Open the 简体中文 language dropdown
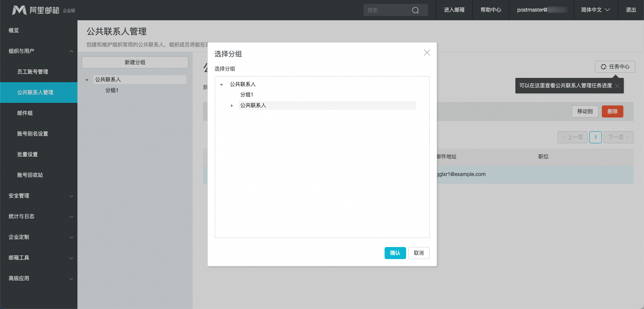 pyautogui.click(x=595, y=10)
